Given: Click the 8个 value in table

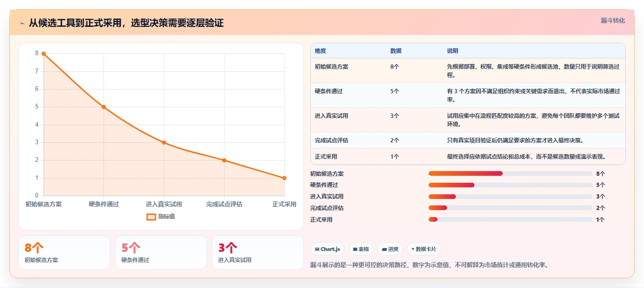Looking at the screenshot, I should tap(394, 67).
